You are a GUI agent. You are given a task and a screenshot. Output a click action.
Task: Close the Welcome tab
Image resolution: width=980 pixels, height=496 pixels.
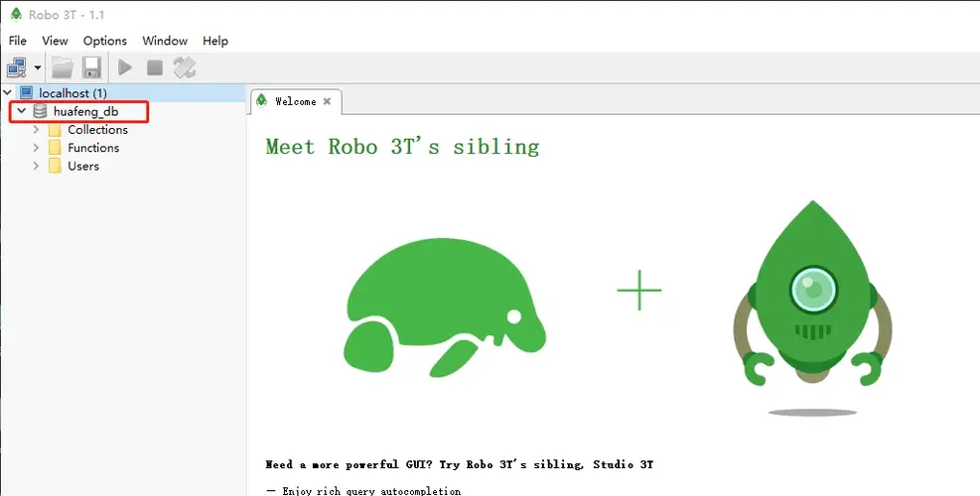pyautogui.click(x=327, y=101)
